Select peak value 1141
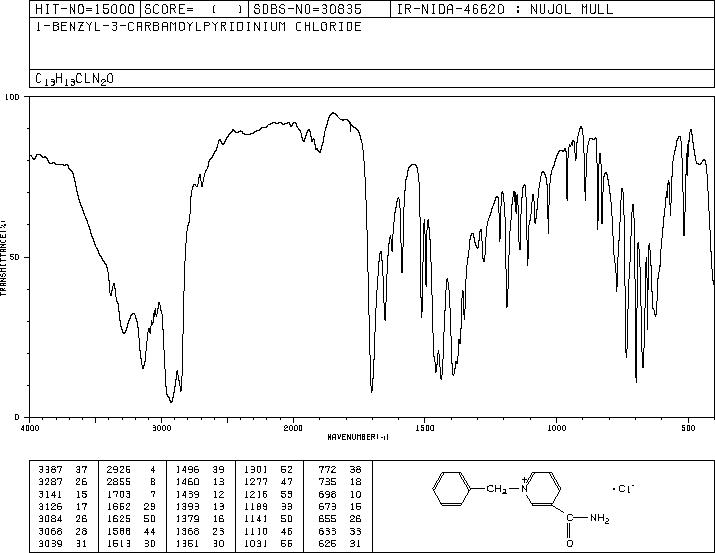This screenshot has width=715, height=553. click(x=256, y=519)
